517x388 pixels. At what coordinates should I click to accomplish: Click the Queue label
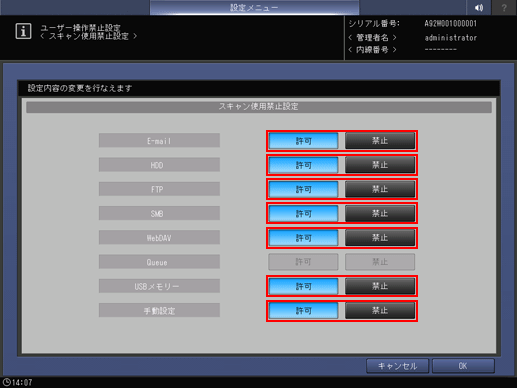(x=159, y=262)
